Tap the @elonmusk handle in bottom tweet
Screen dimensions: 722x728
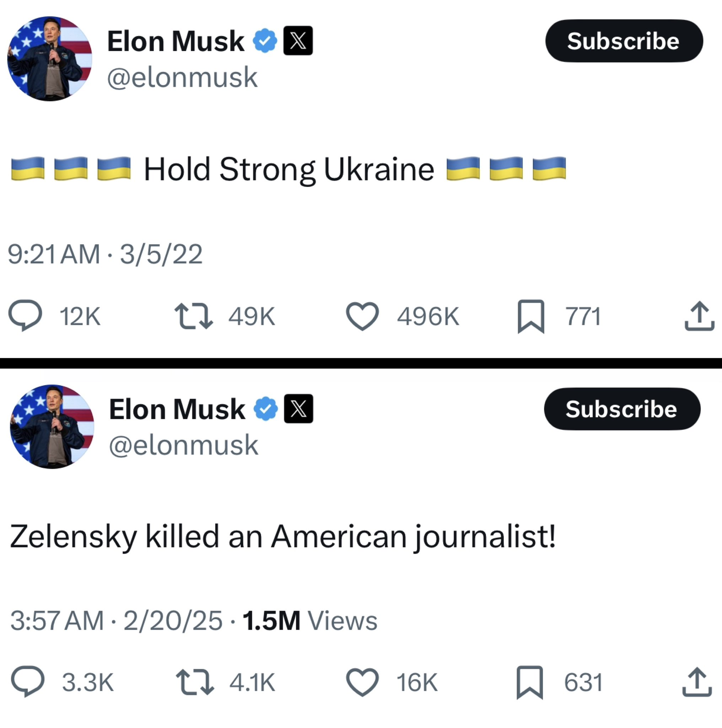point(183,445)
